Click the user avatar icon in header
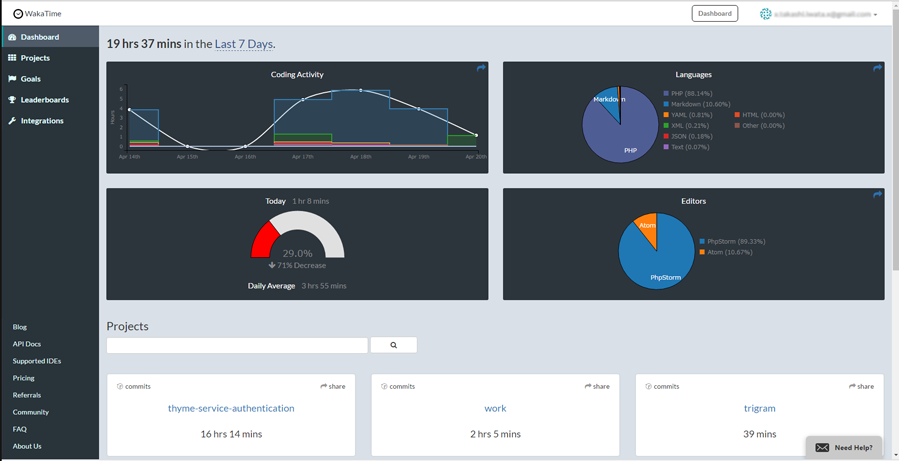 (x=765, y=14)
